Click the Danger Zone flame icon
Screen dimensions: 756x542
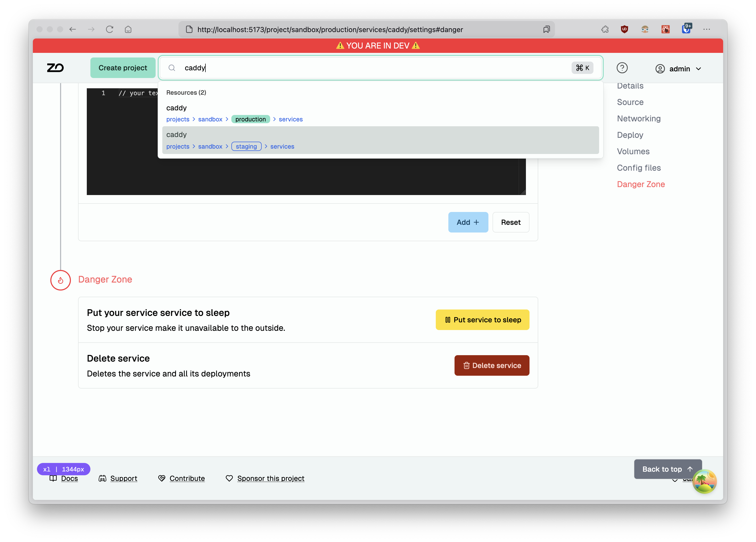click(60, 280)
